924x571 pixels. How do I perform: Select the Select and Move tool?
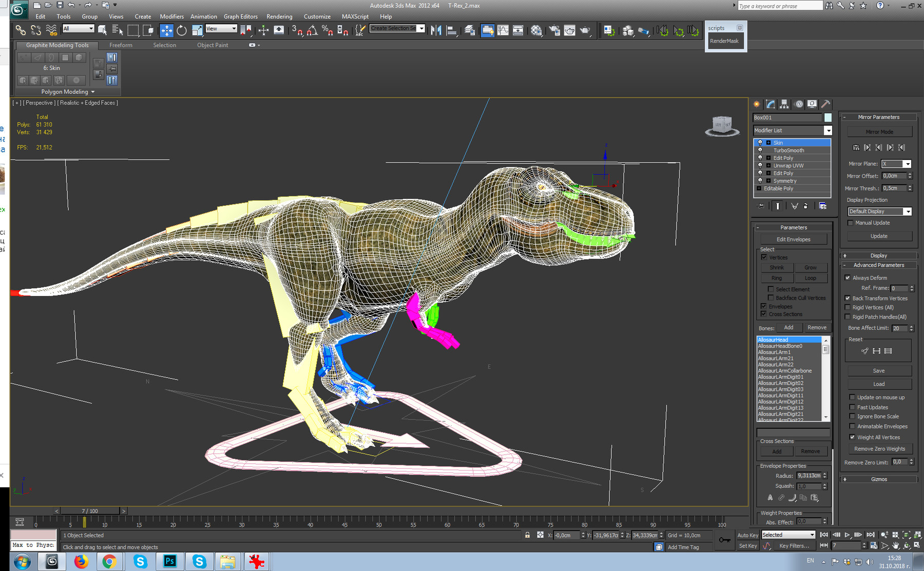click(x=167, y=30)
